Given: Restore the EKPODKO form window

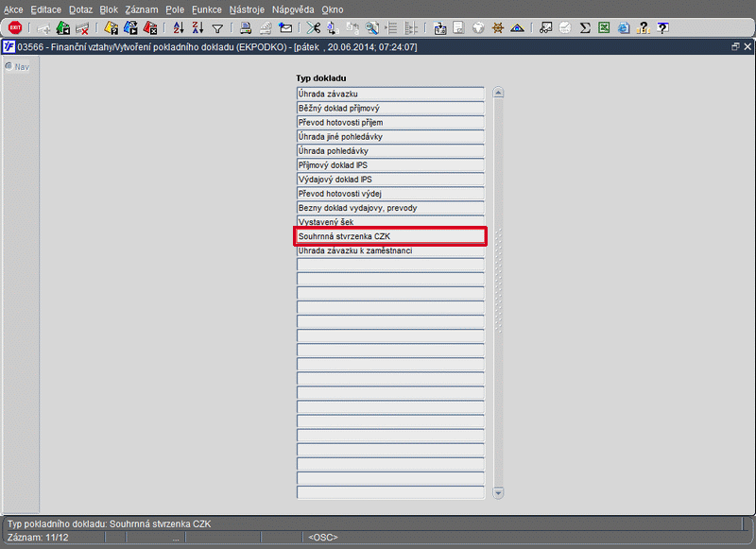Looking at the screenshot, I should [735, 46].
